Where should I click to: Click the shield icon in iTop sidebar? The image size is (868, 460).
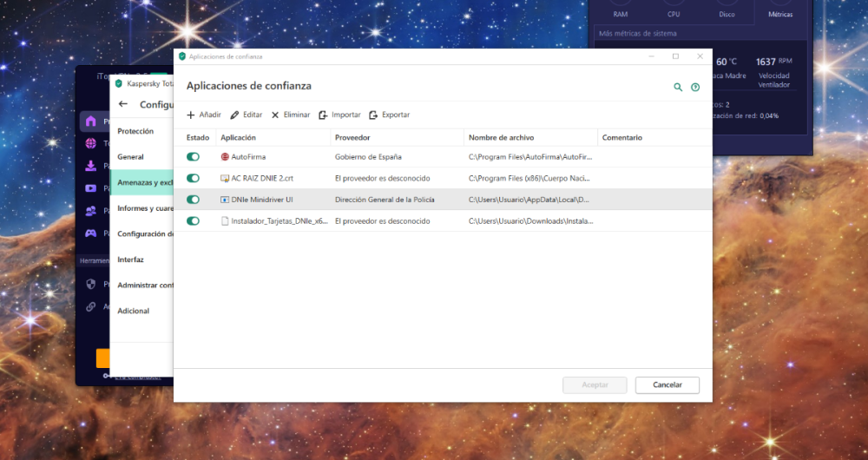coord(91,284)
